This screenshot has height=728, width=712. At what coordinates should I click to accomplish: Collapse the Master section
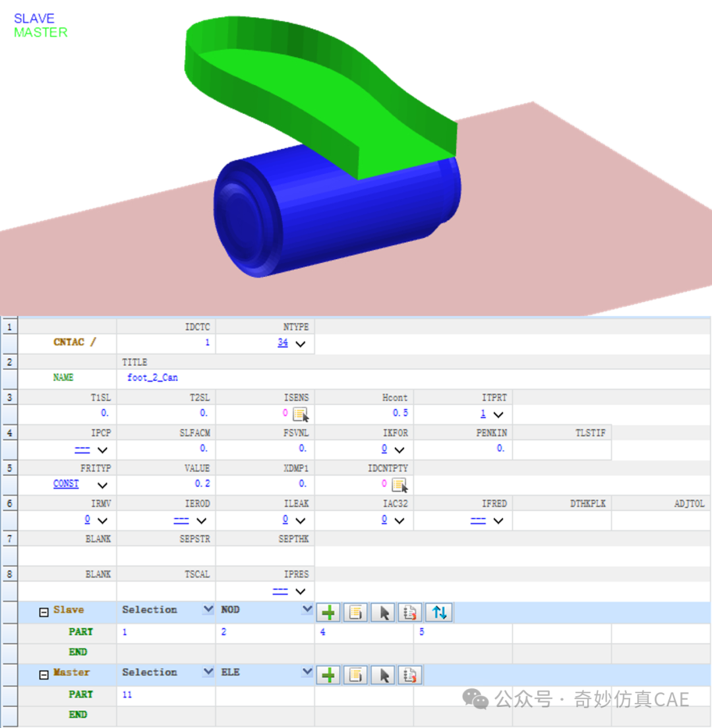coord(44,675)
